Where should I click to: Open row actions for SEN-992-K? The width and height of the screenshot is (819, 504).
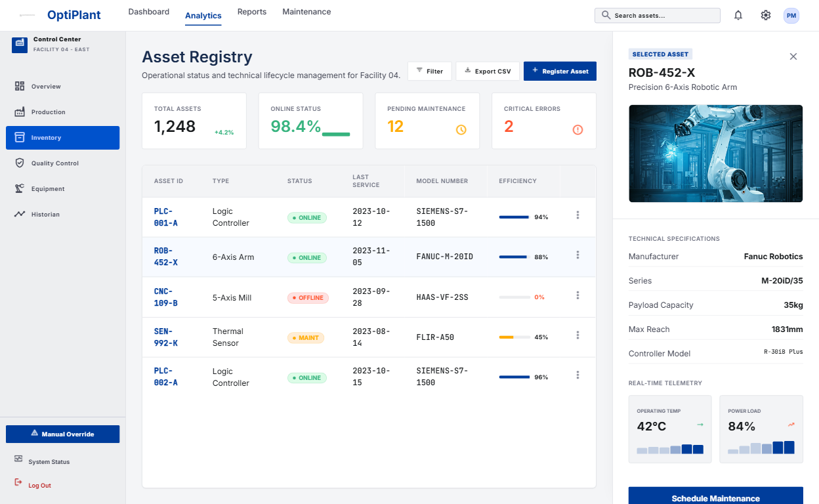point(577,335)
